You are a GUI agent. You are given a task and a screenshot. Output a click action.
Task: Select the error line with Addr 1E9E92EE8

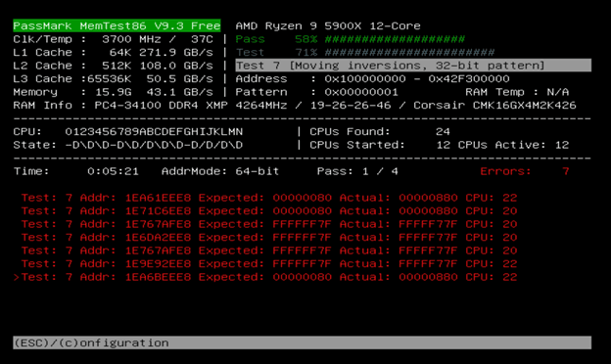269,264
